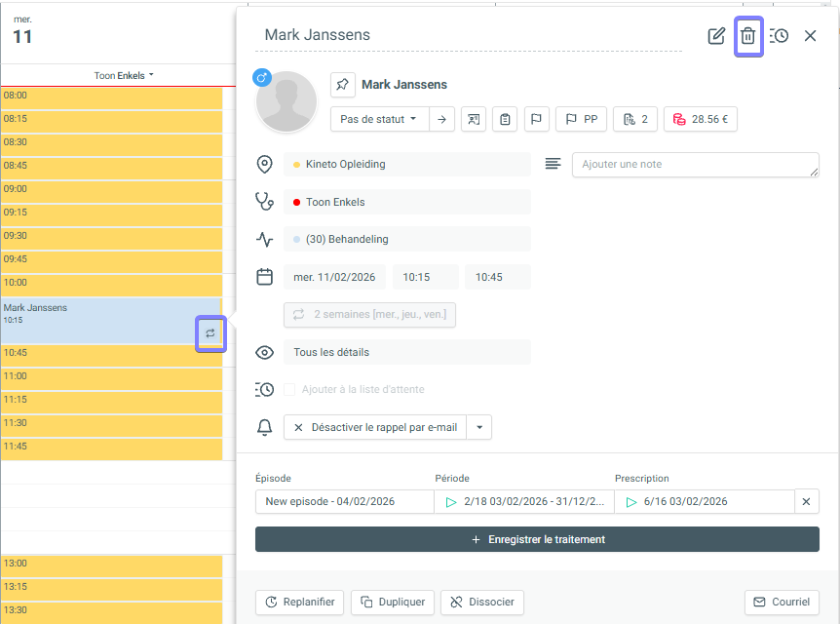Click the clipboard icon in patient toolbar
Viewport: 840px width, 624px height.
coord(505,119)
